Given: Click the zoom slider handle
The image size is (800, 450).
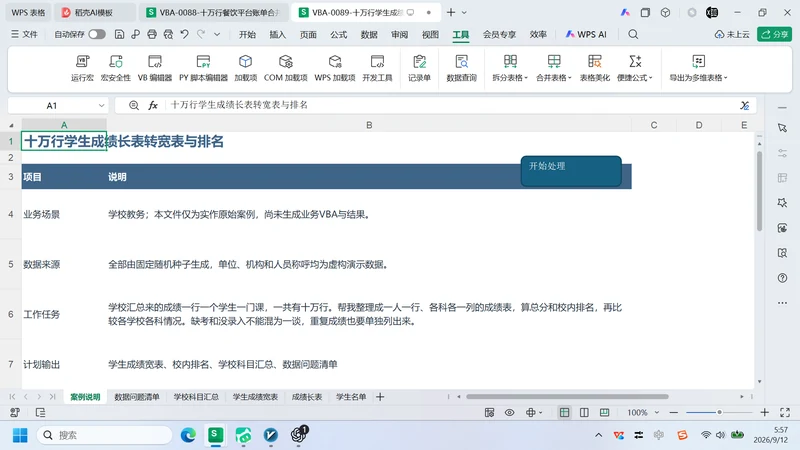Looking at the screenshot, I should tap(719, 412).
